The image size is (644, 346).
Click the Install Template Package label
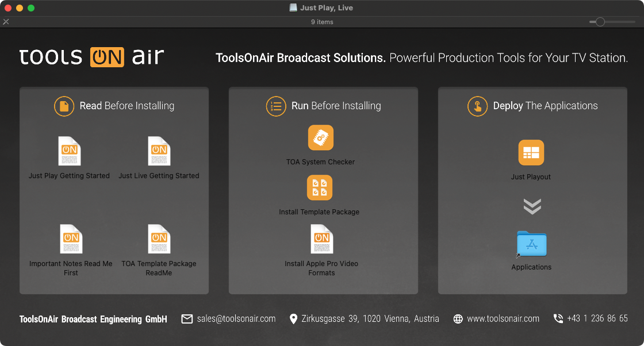tap(319, 212)
